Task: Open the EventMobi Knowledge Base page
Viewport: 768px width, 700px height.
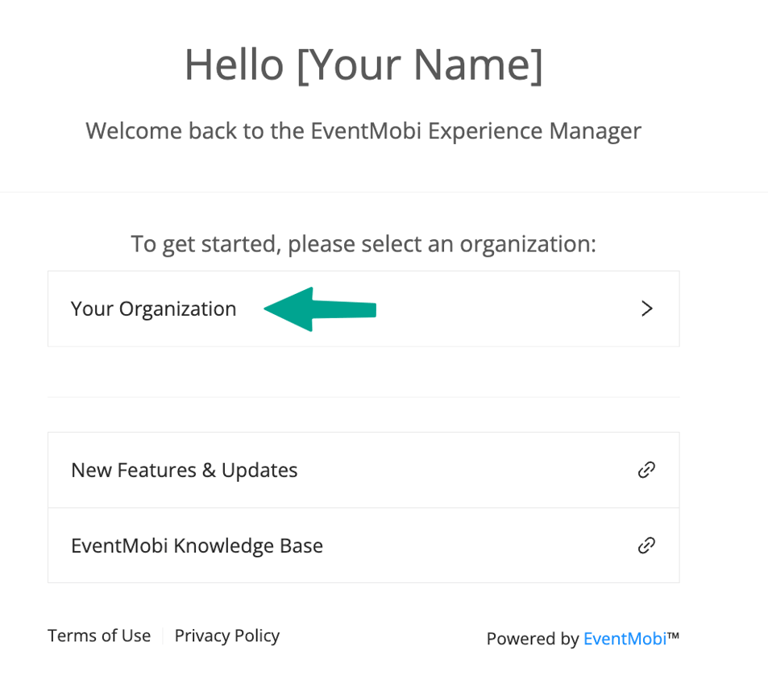Action: click(x=197, y=545)
